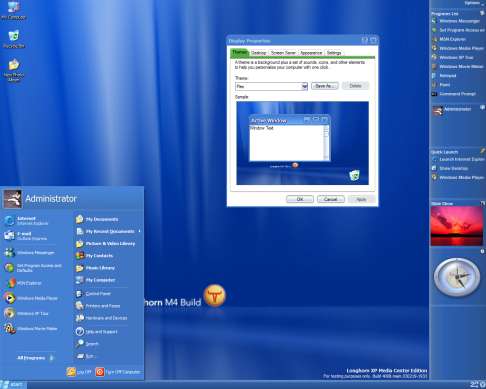This screenshot has height=389, width=486.
Task: Click the Turn Off Computer button
Action: [118, 372]
